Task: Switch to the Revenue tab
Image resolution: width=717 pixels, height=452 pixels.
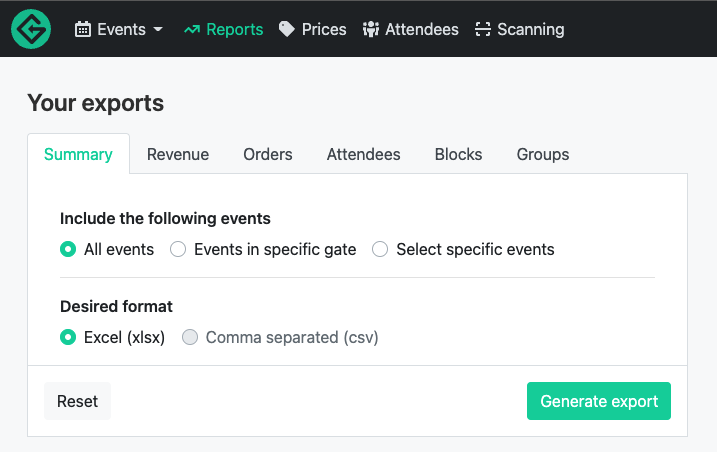Action: [178, 154]
